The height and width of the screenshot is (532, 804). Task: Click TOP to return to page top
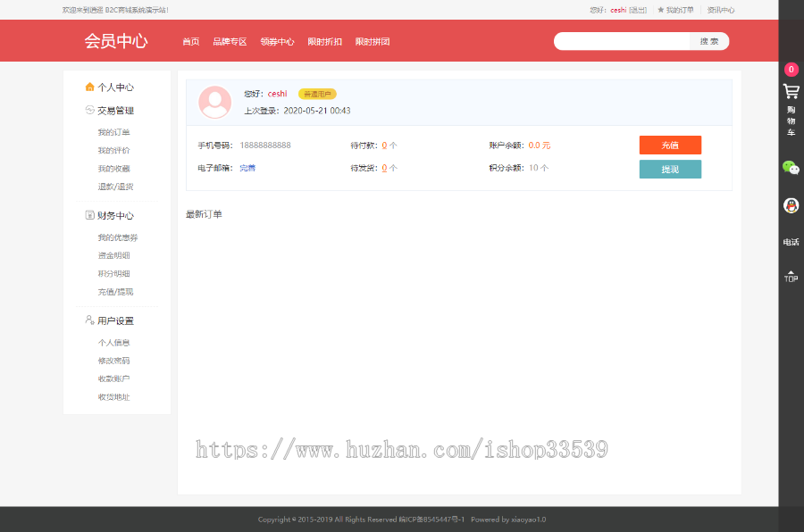(x=790, y=274)
